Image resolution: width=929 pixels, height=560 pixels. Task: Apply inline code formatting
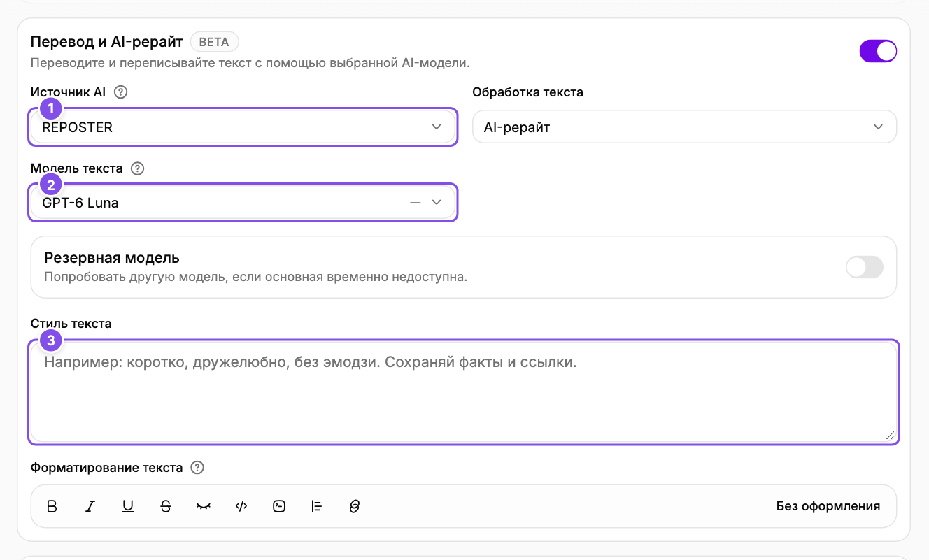click(x=241, y=506)
